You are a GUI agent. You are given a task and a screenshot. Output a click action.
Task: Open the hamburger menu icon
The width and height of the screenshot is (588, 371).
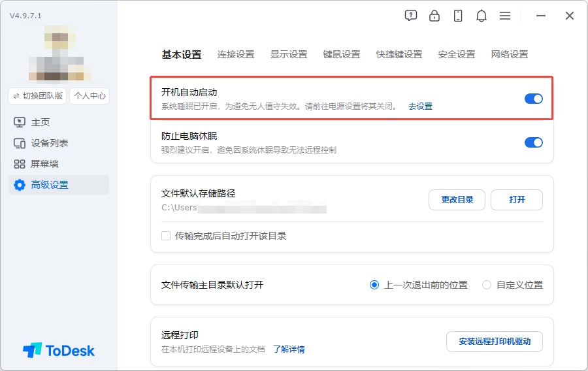coord(505,16)
